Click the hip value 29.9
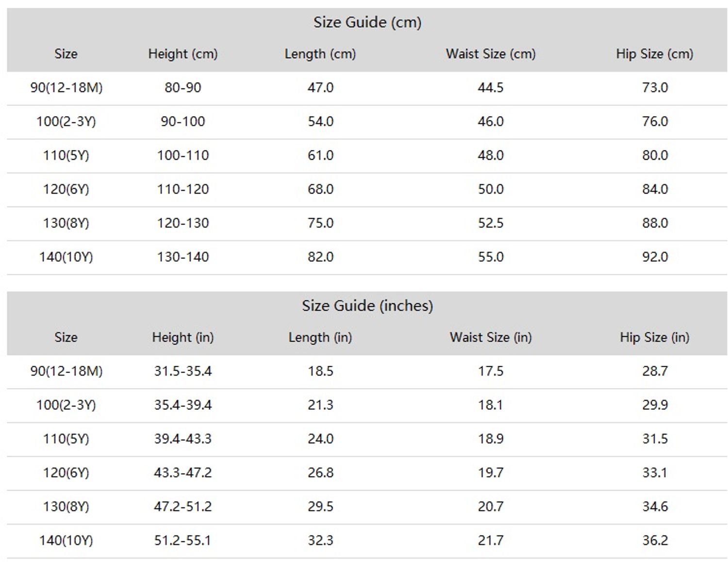 point(655,405)
